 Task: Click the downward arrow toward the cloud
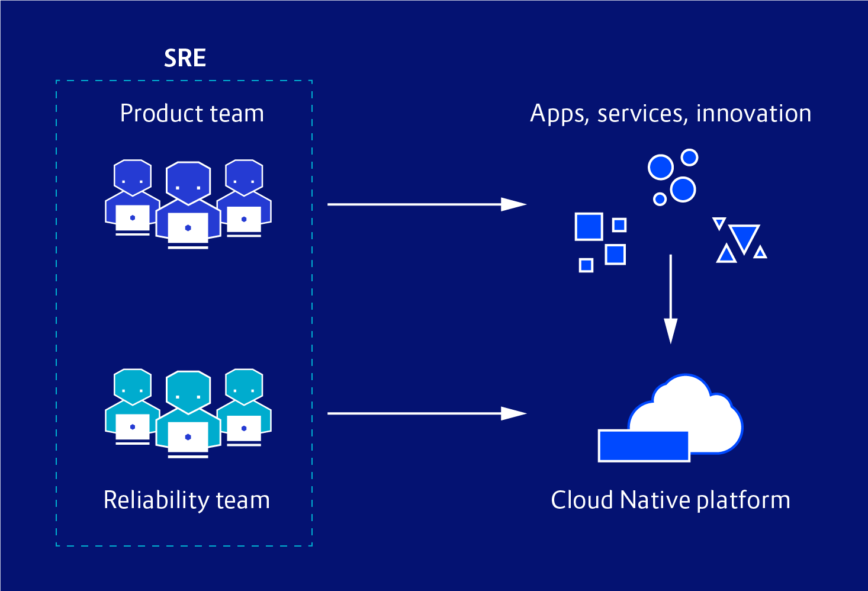click(x=670, y=299)
